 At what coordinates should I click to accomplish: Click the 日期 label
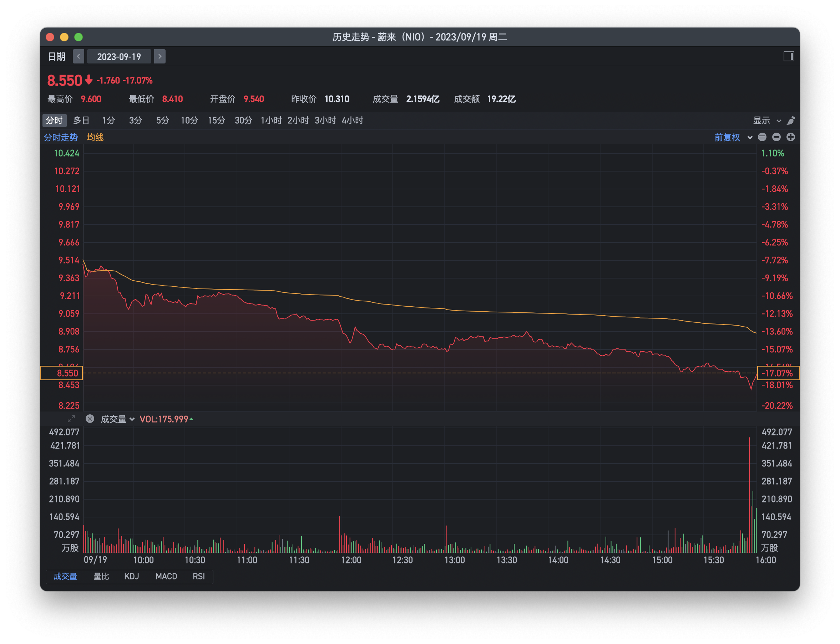point(56,57)
